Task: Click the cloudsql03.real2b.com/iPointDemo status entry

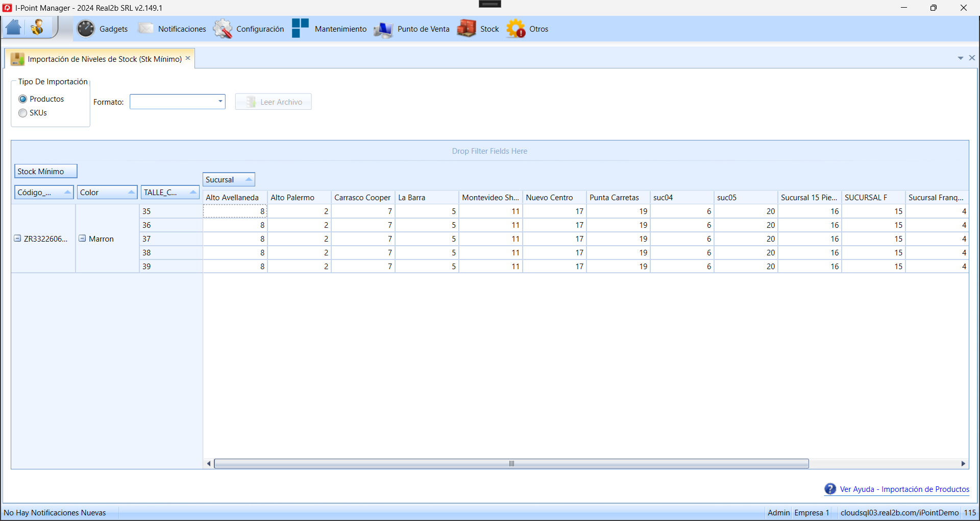Action: coord(899,512)
